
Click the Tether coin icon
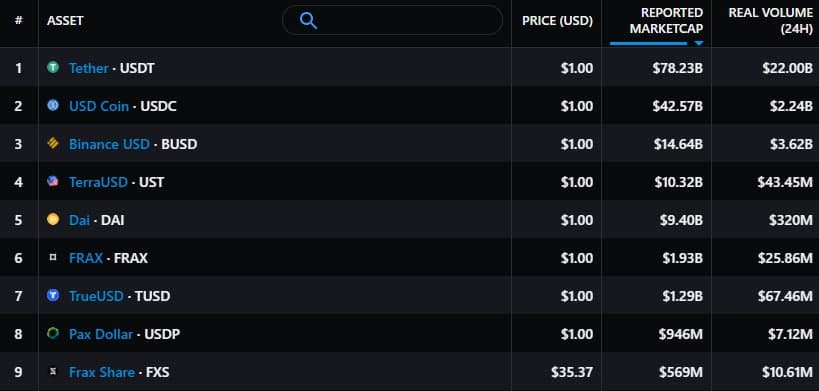coord(53,67)
